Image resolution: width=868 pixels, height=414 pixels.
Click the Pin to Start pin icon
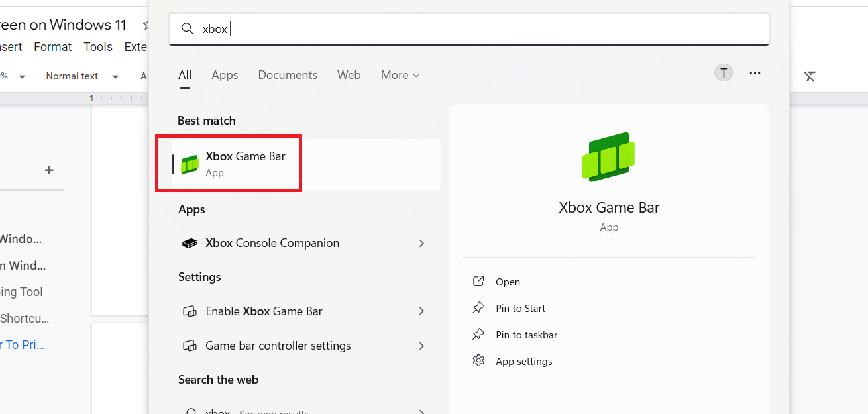(x=478, y=308)
